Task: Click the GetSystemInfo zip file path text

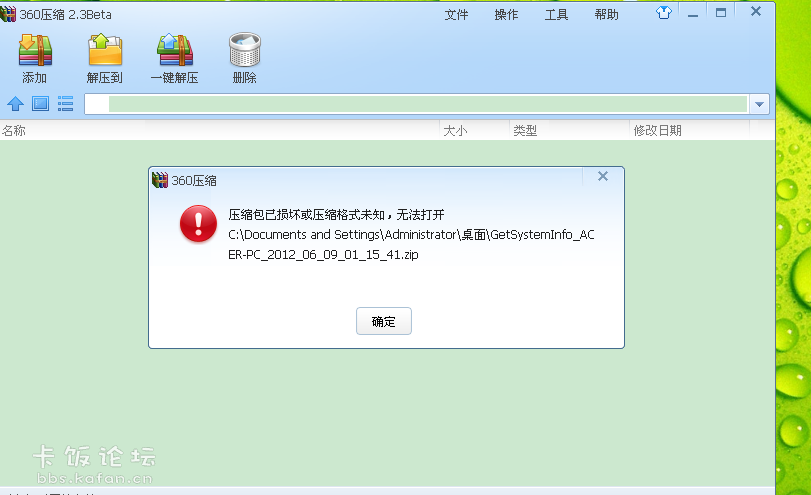Action: [x=411, y=245]
